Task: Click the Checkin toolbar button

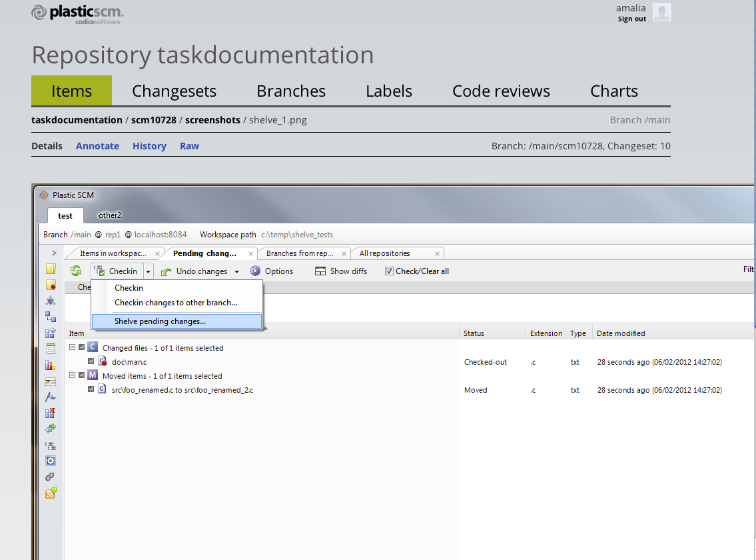Action: (x=117, y=271)
